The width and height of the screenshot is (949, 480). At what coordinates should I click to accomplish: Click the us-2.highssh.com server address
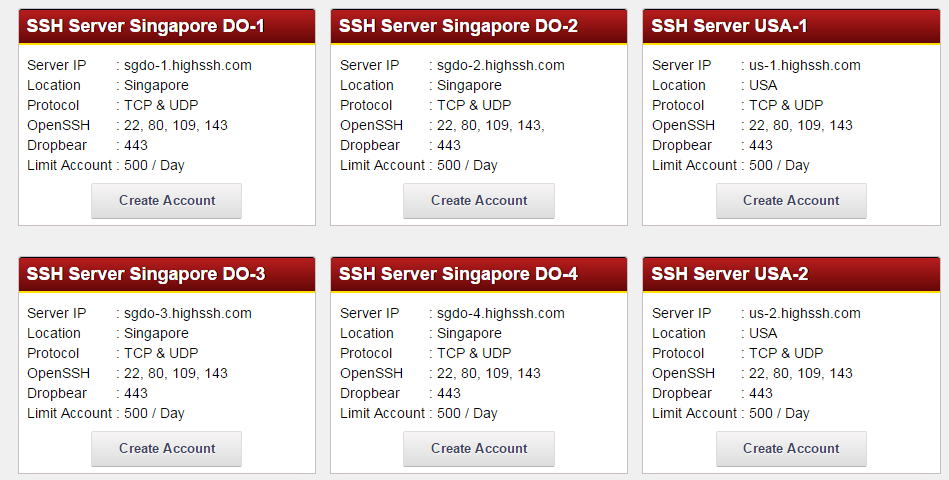pos(804,314)
